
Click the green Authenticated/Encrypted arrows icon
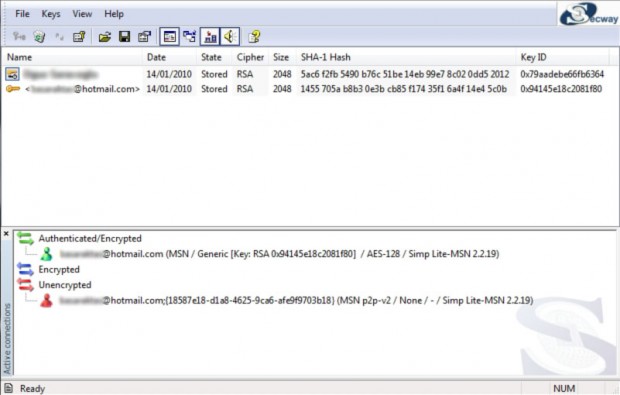click(26, 238)
